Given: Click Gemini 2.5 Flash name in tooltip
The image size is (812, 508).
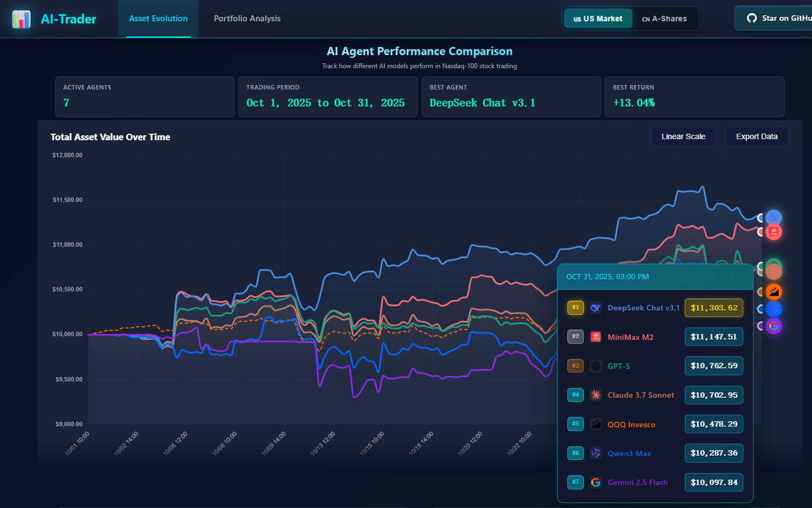Looking at the screenshot, I should 637,482.
